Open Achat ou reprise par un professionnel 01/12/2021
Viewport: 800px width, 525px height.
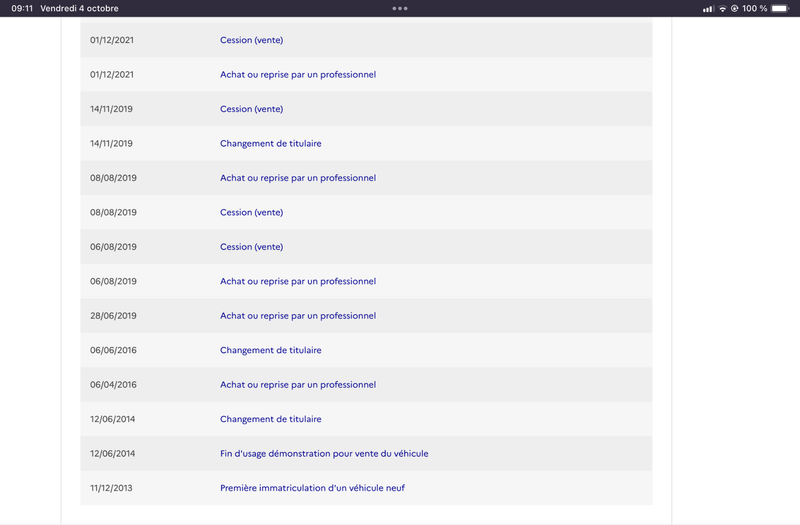click(298, 74)
